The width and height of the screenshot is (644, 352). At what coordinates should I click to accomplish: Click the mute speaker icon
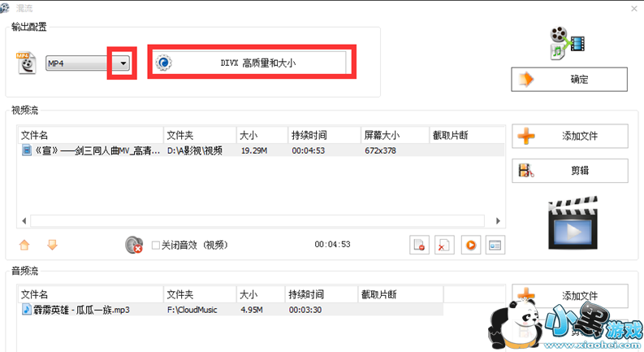tap(134, 245)
